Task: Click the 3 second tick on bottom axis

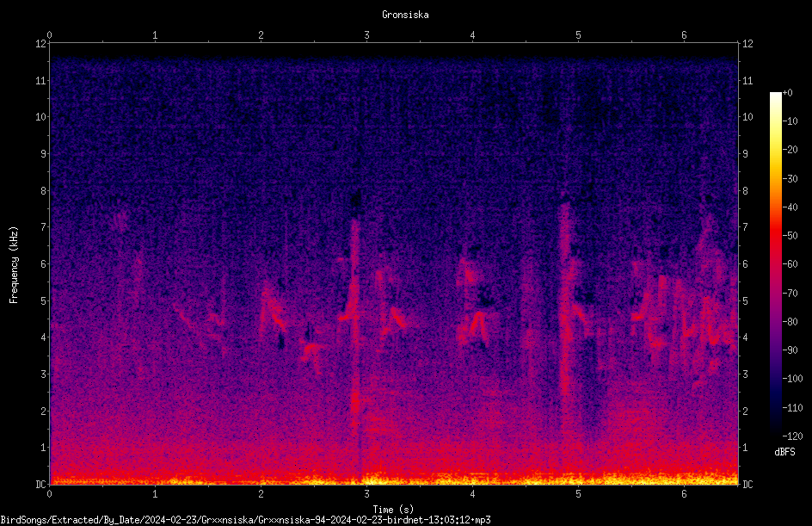Action: pos(366,494)
